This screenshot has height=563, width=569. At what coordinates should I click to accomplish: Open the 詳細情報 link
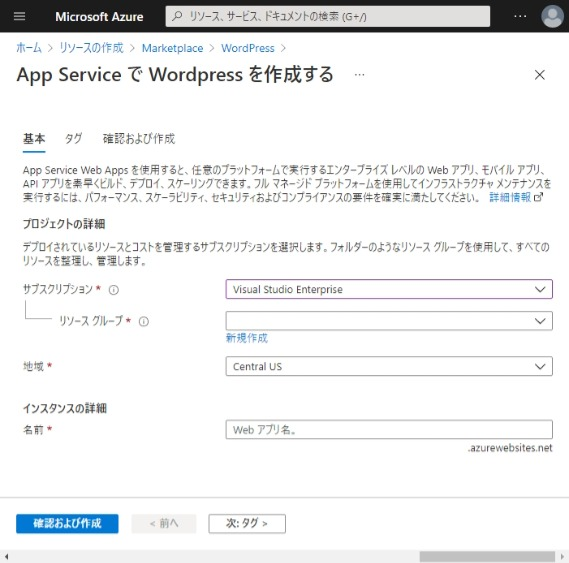pos(510,197)
